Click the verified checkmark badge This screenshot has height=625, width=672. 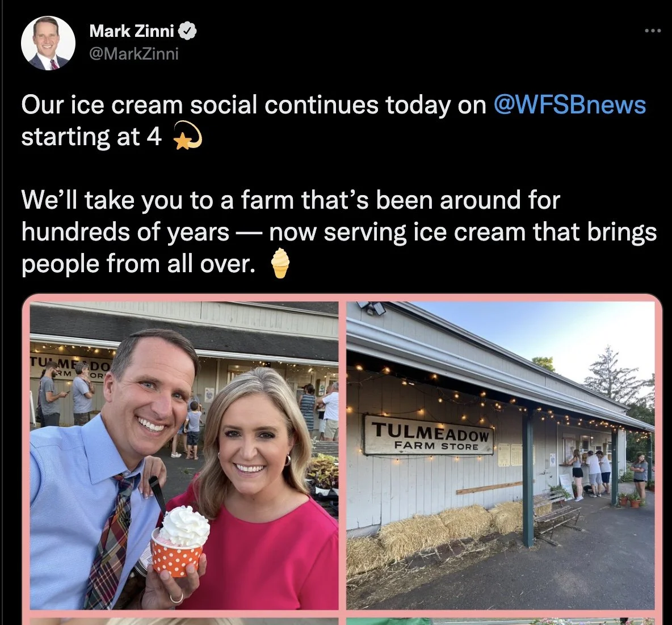tap(187, 31)
